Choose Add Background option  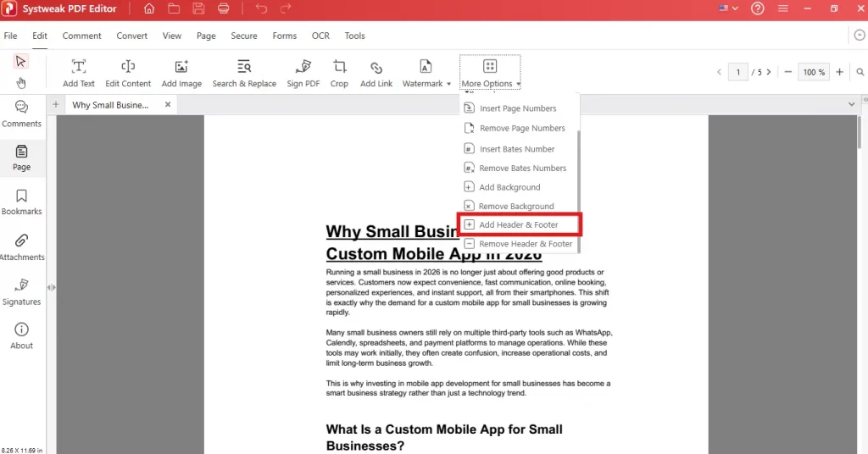[x=519, y=187]
